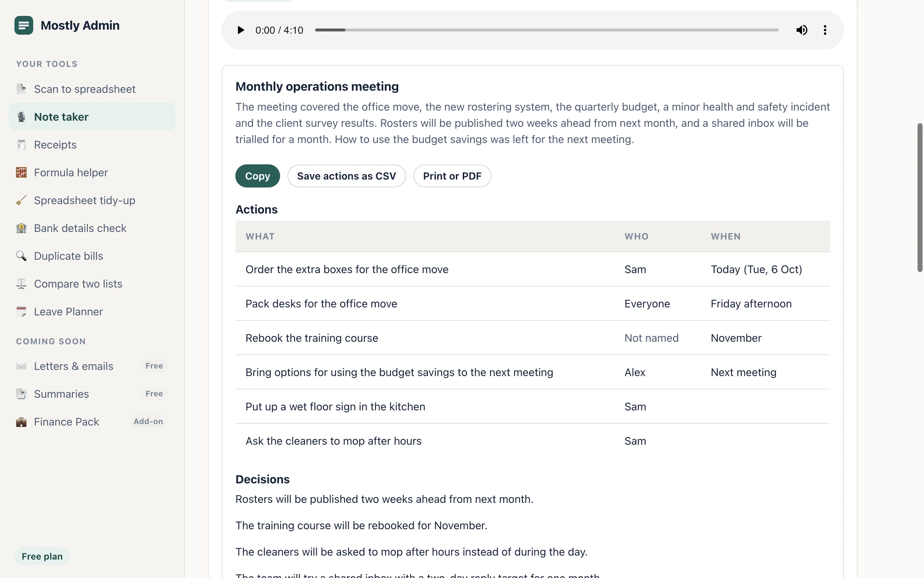Click the Free badge beside Summaries
Screen dimensions: 924x578
point(154,393)
